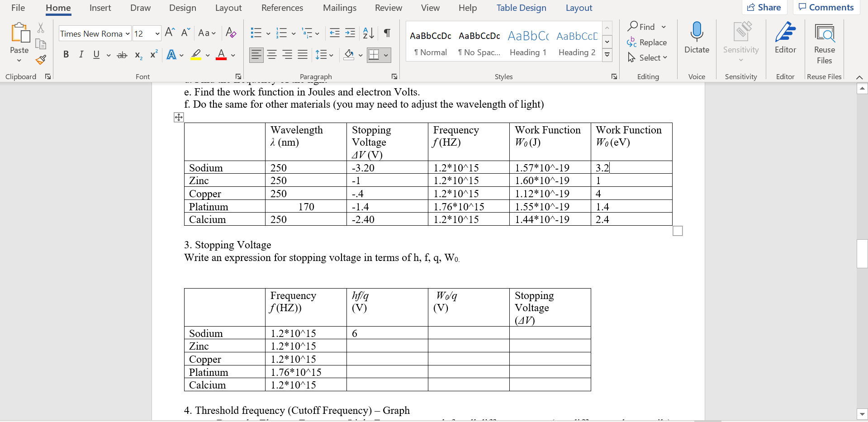This screenshot has width=868, height=422.
Task: Increase font size with the grow icon
Action: [x=170, y=32]
